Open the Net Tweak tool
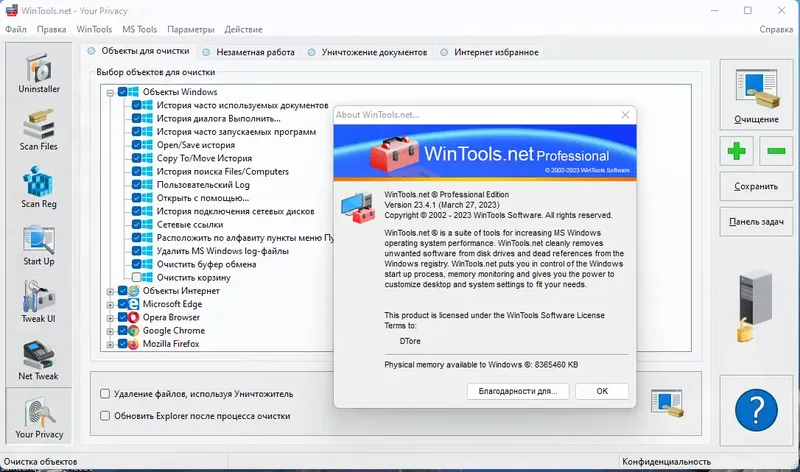This screenshot has height=472, width=800. (x=39, y=359)
